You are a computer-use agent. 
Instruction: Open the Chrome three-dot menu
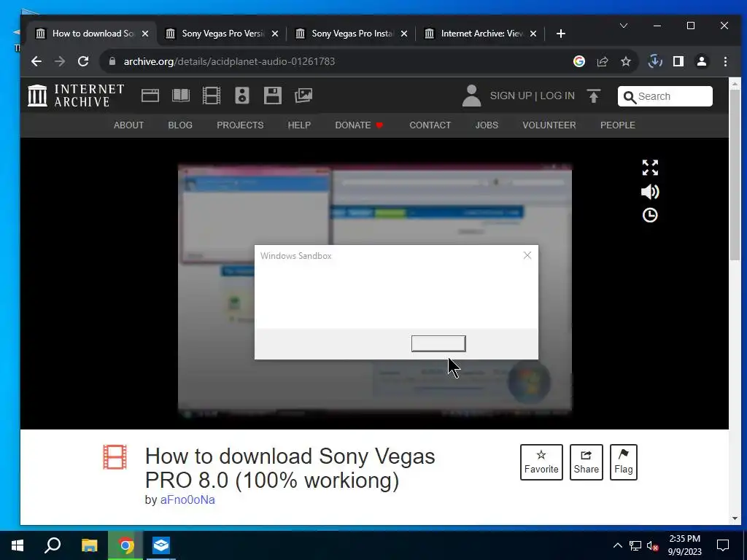[x=725, y=61]
